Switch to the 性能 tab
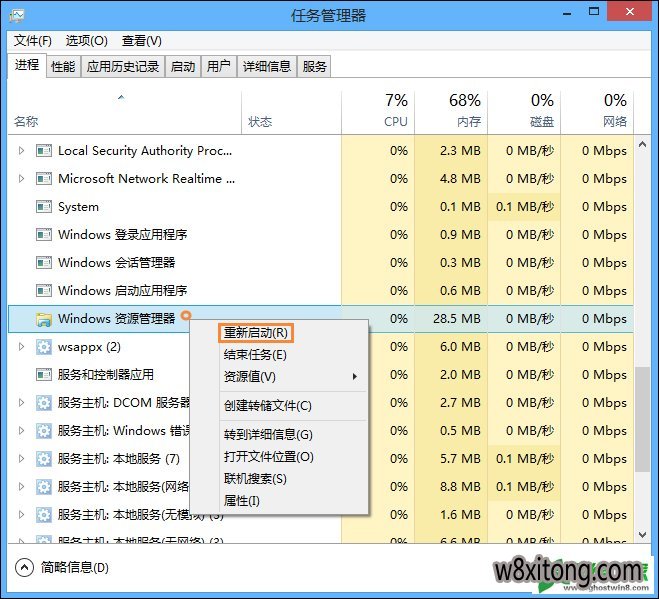Screen dimensions: 659x599 (x=63, y=67)
